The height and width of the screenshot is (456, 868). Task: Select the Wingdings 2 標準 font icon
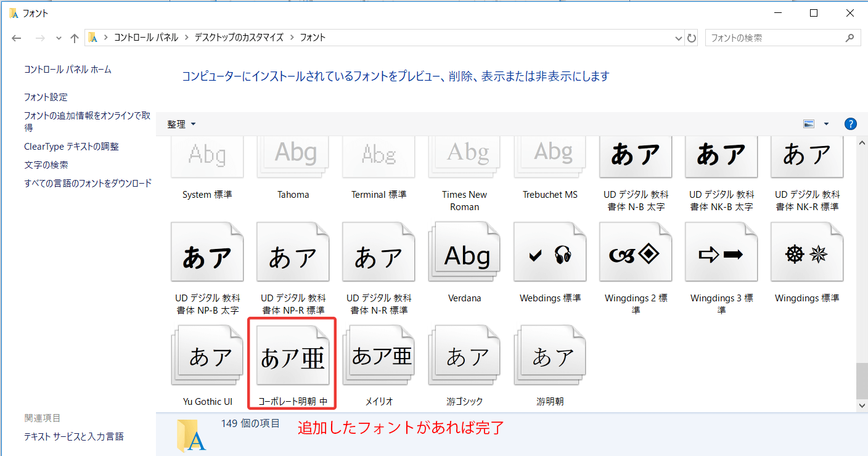[636, 255]
